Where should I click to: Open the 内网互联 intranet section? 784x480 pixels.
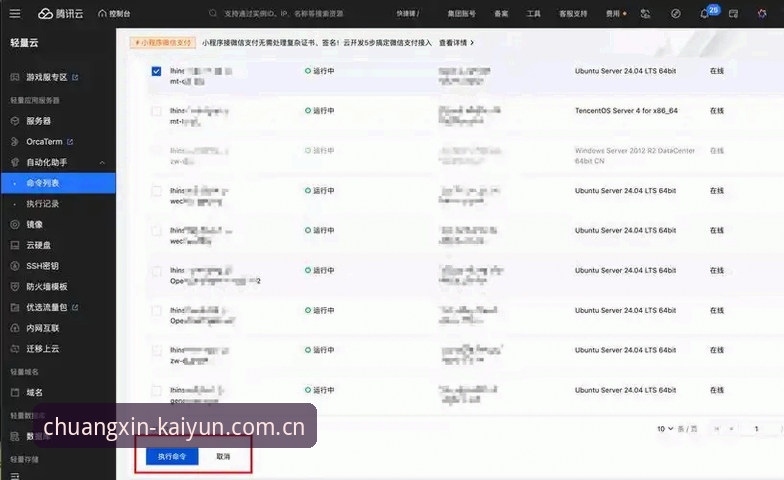tap(42, 328)
